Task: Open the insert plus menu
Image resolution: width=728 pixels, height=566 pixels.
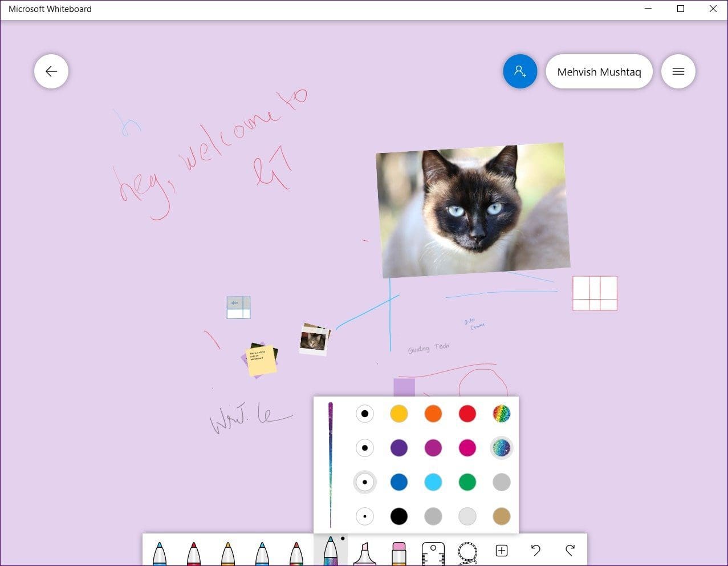Action: (502, 551)
